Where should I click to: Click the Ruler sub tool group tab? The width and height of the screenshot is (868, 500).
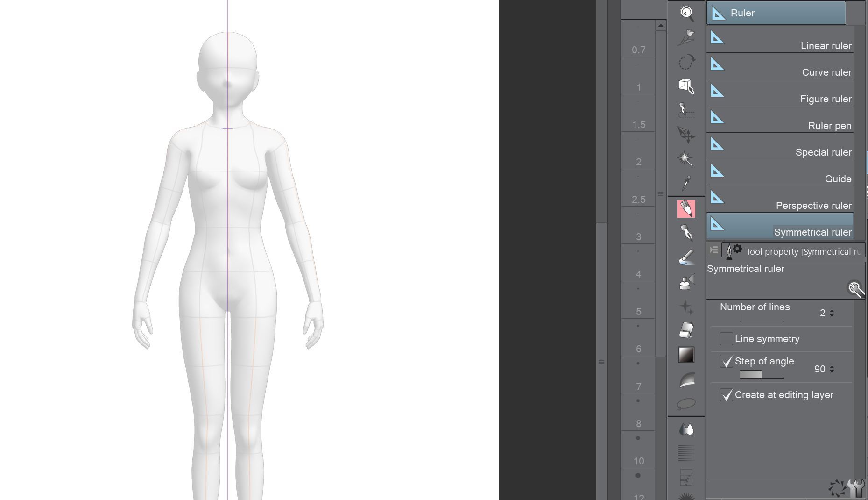[x=776, y=13]
